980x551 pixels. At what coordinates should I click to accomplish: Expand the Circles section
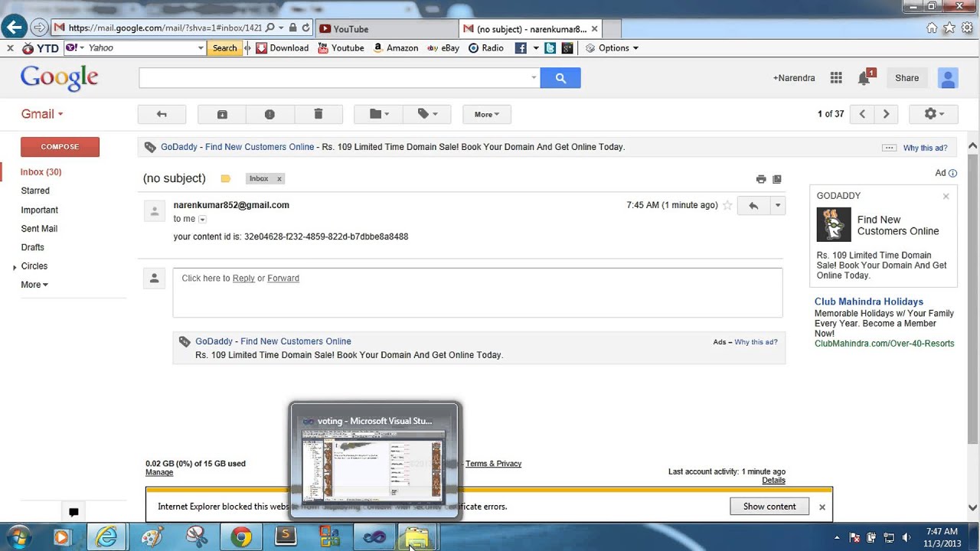[x=15, y=267]
